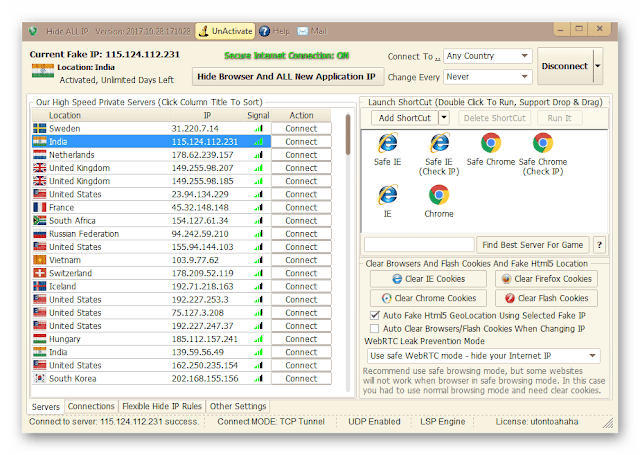The width and height of the screenshot is (640, 455).
Task: Switch to the Servers tab
Action: pos(46,406)
